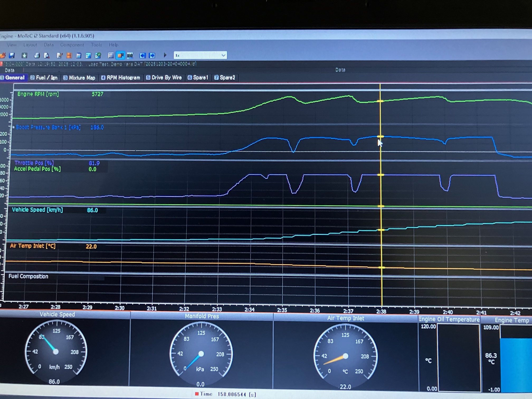532x399 pixels.
Task: Click the Save (floppy disk) toolbar icon
Action: click(12, 55)
